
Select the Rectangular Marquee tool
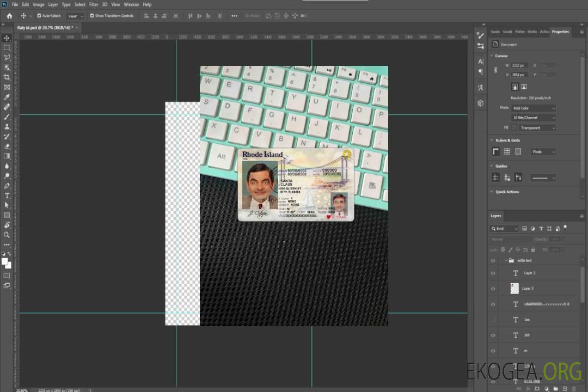click(x=7, y=48)
